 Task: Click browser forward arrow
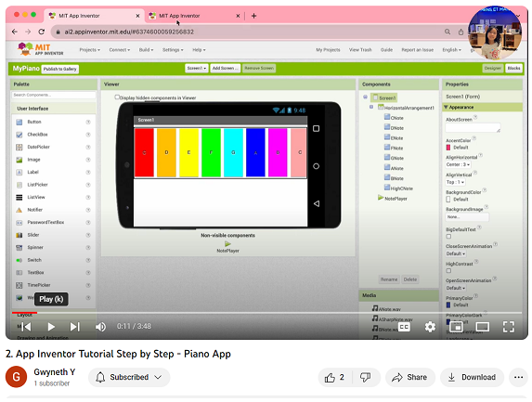click(x=28, y=32)
